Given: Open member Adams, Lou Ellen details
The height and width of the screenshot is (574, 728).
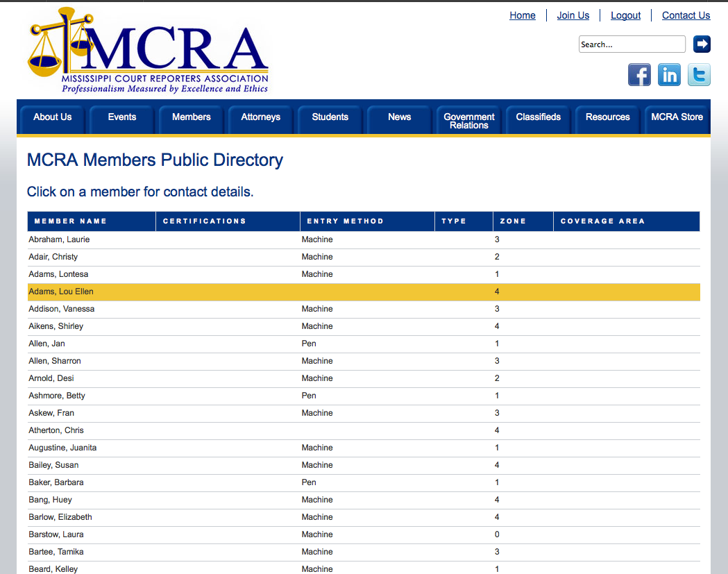Looking at the screenshot, I should [x=61, y=292].
